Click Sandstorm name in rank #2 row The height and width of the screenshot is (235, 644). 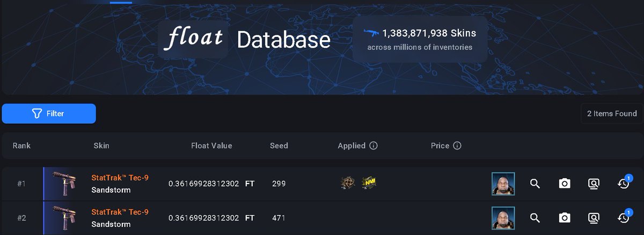click(x=111, y=224)
